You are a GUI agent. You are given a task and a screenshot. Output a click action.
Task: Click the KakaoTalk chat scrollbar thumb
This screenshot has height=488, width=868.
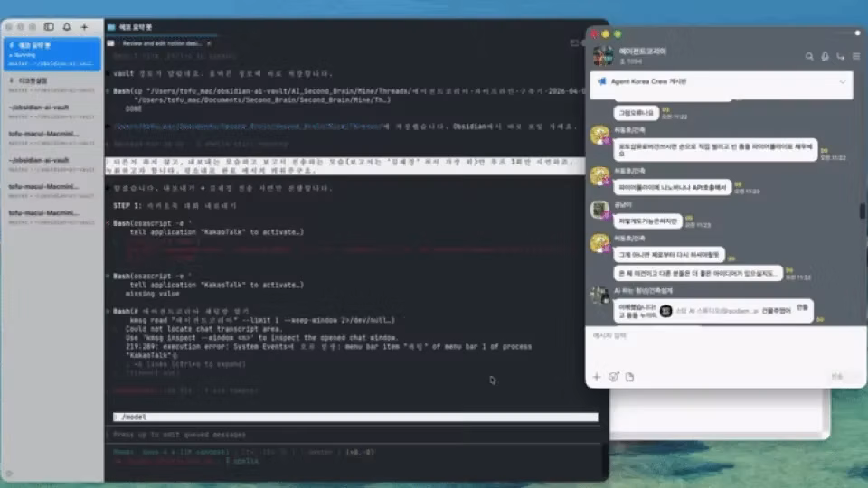(862, 211)
